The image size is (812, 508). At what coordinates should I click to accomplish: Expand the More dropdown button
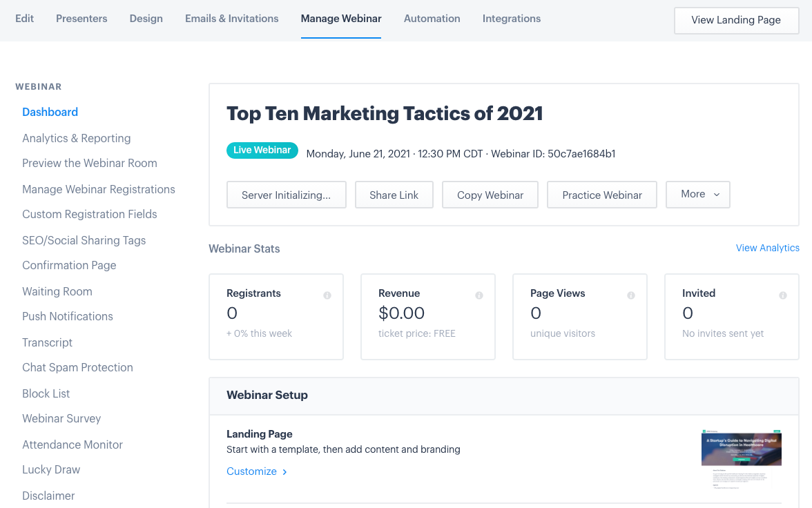click(697, 195)
